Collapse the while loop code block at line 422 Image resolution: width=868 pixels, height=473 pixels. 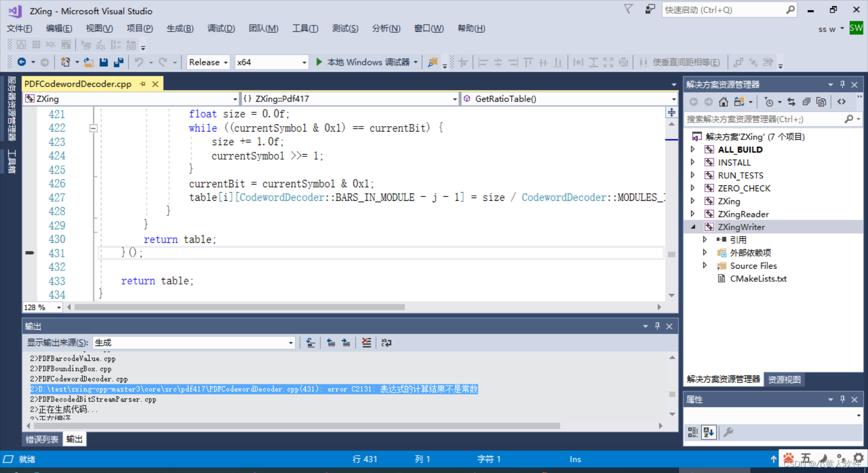(x=93, y=128)
